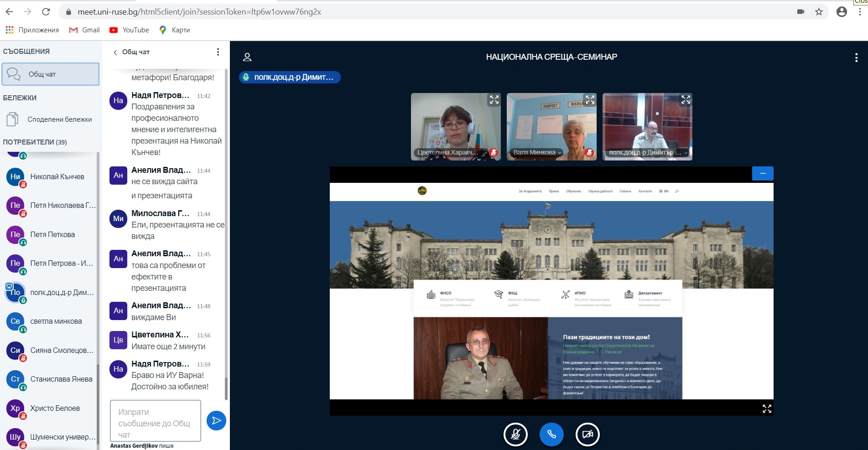The height and width of the screenshot is (450, 868).
Task: Select user светла минкова
Action: tap(50, 321)
